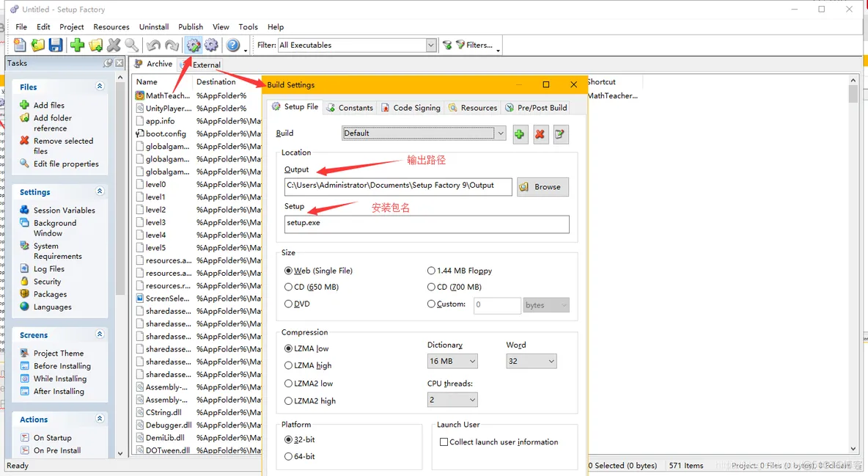
Task: Open Packages settings
Action: 50,294
